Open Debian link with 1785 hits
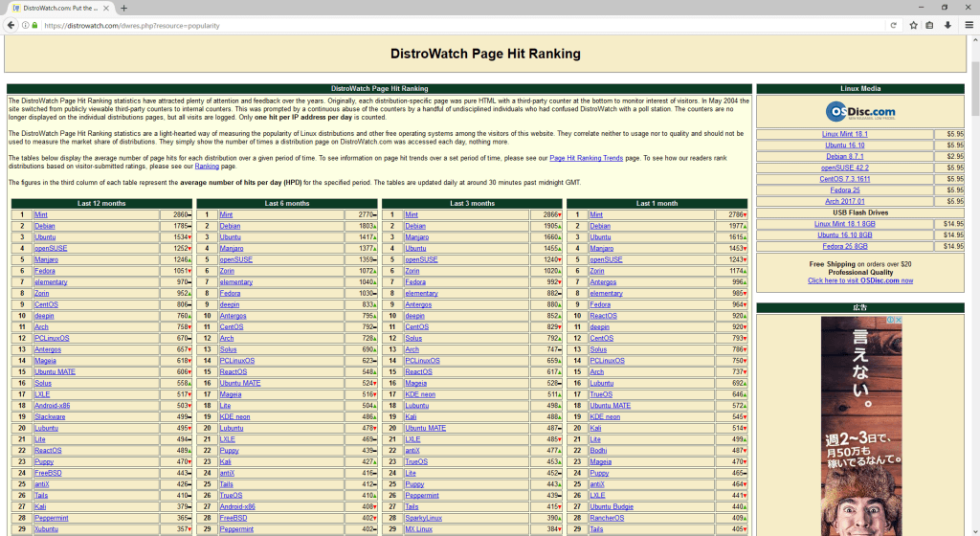980x536 pixels. coord(44,226)
